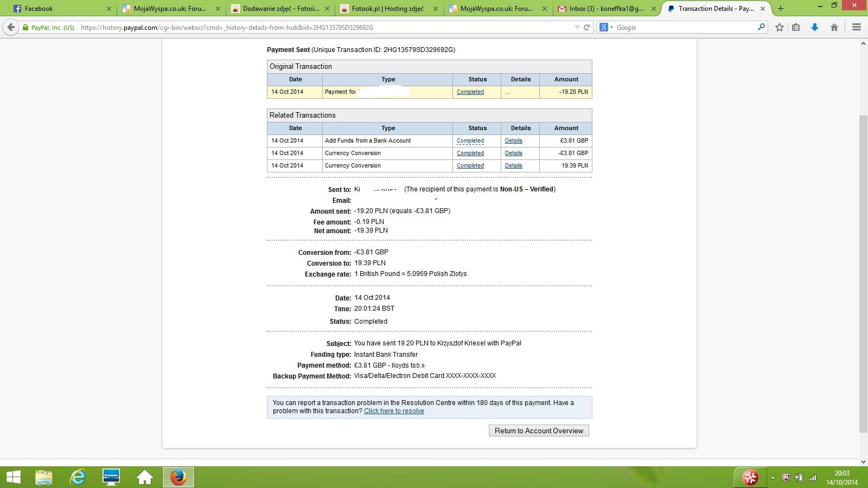Viewport: 868px width, 488px height.
Task: Open the downloads arrow icon
Action: point(815,27)
